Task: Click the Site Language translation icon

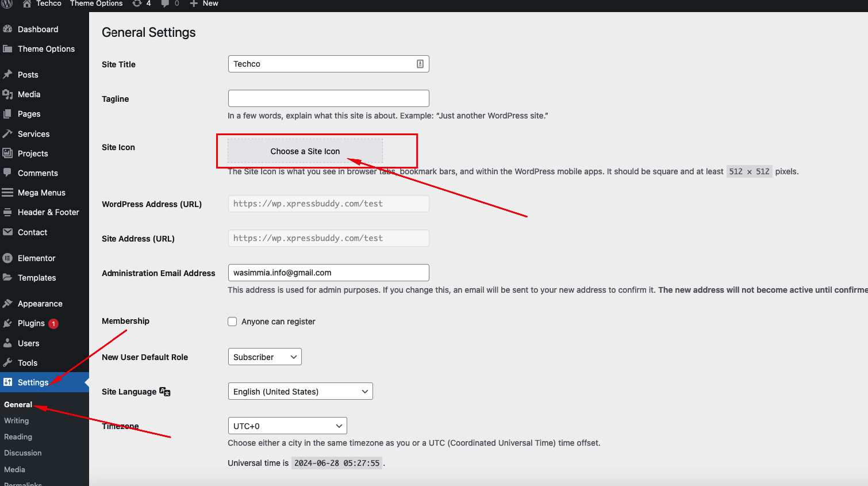Action: (165, 392)
